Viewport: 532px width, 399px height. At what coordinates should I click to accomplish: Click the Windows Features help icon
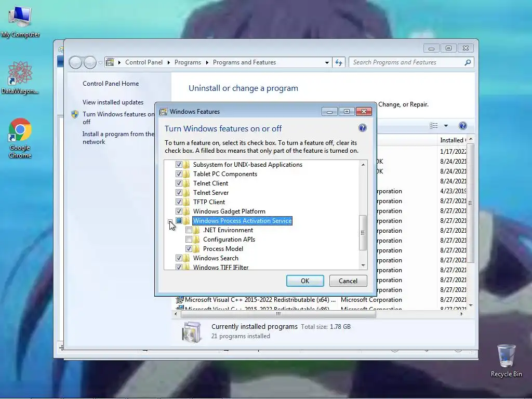pyautogui.click(x=362, y=128)
